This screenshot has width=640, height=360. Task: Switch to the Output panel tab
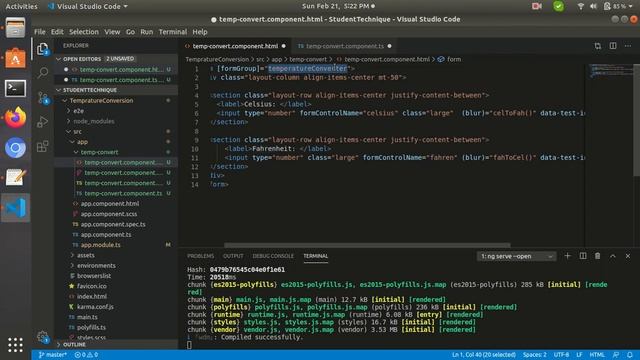233,256
